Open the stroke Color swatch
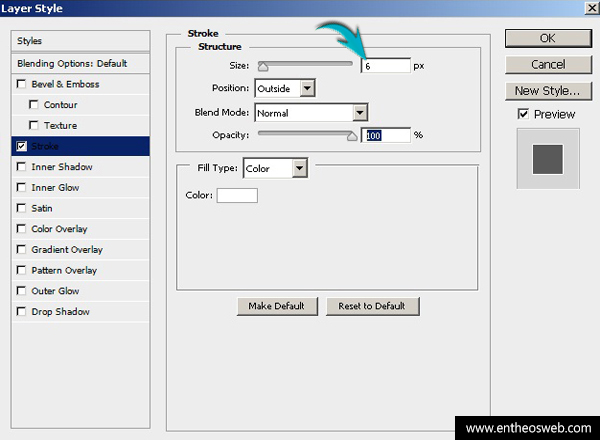Viewport: 600px width, 440px height. coord(237,195)
